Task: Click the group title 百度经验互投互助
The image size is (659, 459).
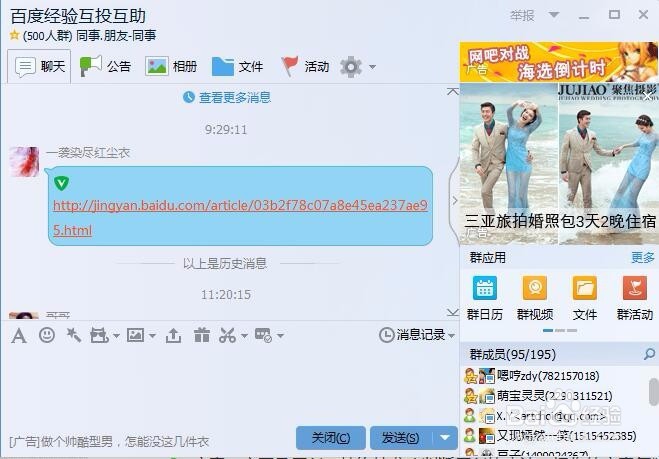Action: [x=78, y=16]
